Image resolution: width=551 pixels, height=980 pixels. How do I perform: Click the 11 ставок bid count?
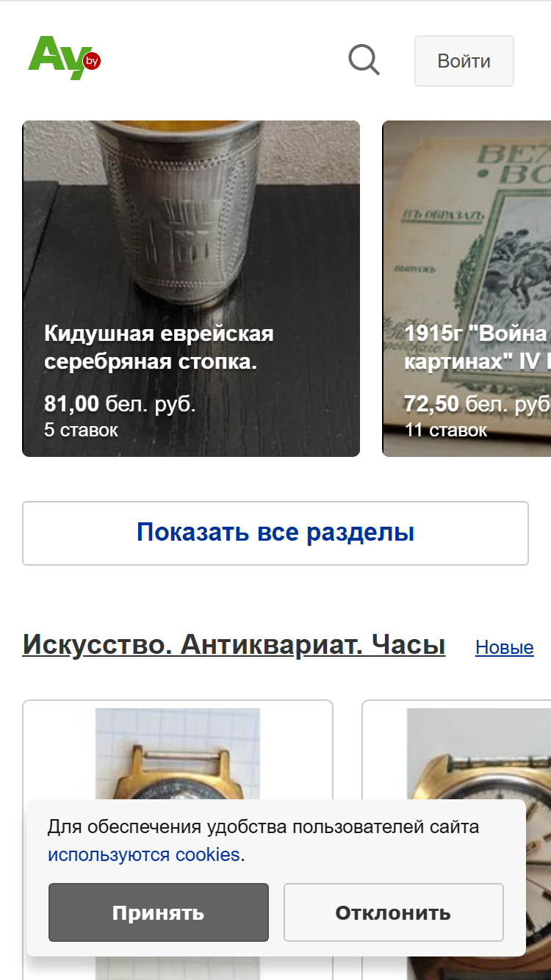tap(446, 430)
